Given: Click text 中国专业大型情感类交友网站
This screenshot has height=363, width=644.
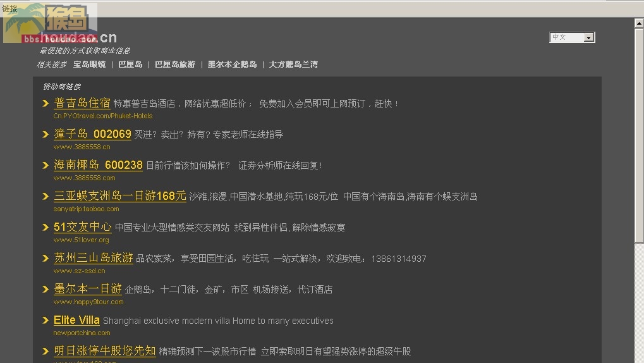Looking at the screenshot, I should pyautogui.click(x=172, y=228).
